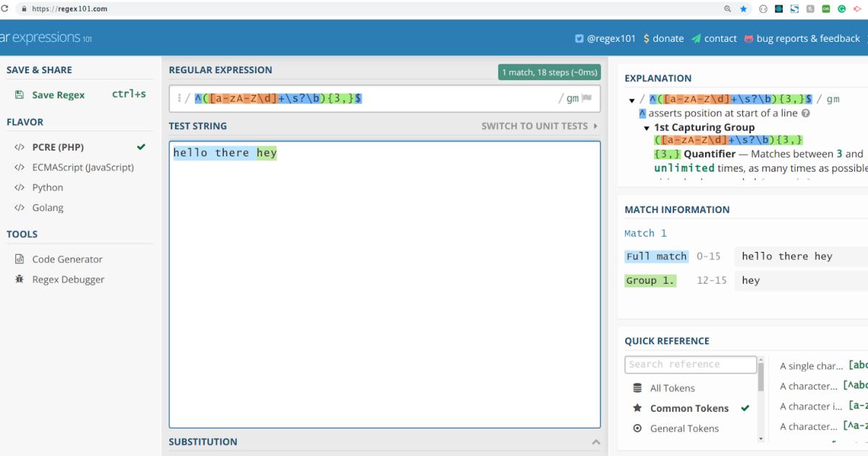The width and height of the screenshot is (868, 456).
Task: Click the PCRE (PHP) code icon
Action: point(20,147)
